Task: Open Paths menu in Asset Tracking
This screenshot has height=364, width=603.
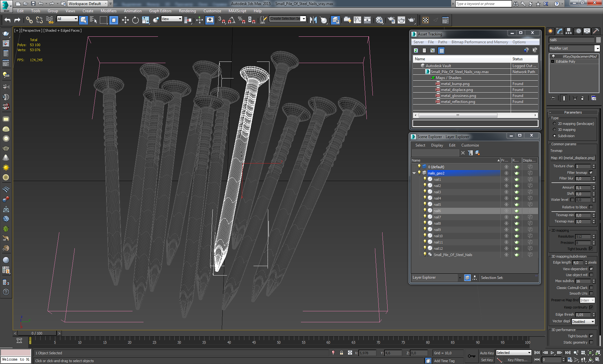Action: [x=443, y=42]
